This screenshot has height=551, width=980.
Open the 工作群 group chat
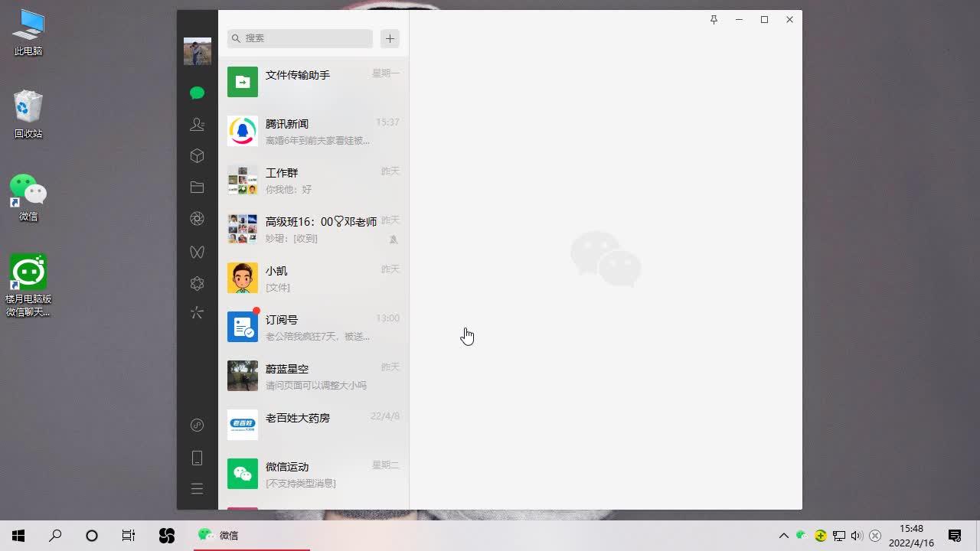[313, 180]
